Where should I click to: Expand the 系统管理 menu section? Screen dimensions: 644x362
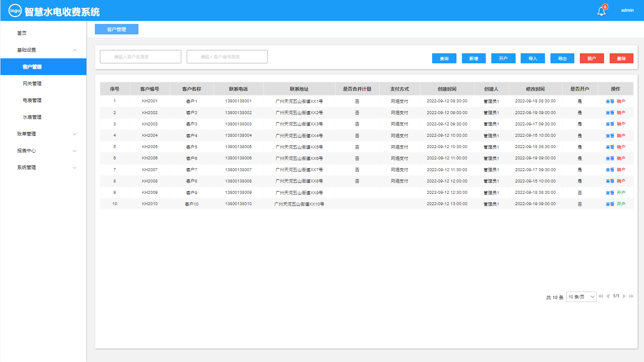point(75,168)
